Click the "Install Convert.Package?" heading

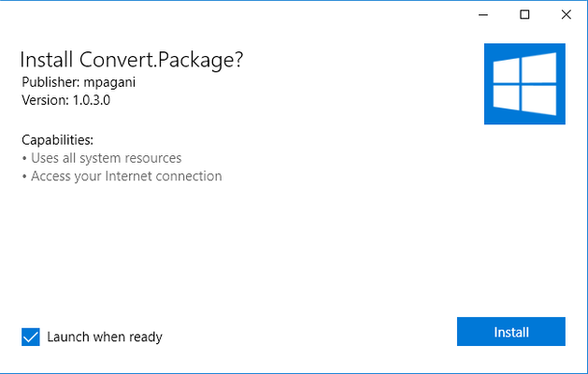[x=132, y=60]
